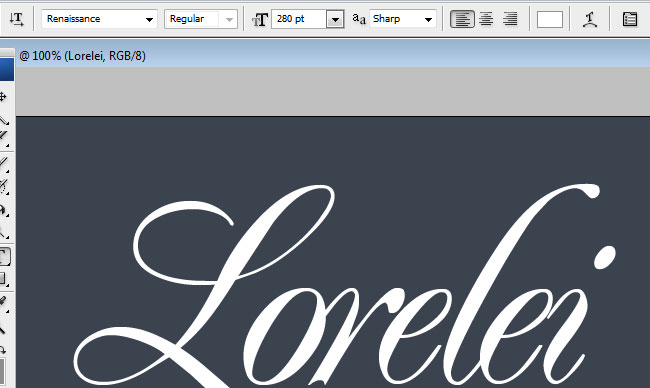Toggle the Character and Paragraph palettes
Screen dimensions: 650x388
tap(630, 19)
